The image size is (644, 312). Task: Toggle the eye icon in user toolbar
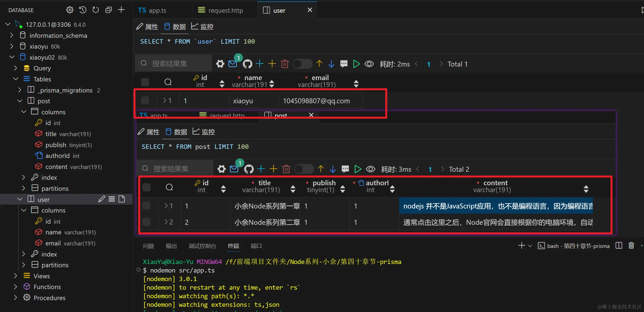[x=369, y=64]
